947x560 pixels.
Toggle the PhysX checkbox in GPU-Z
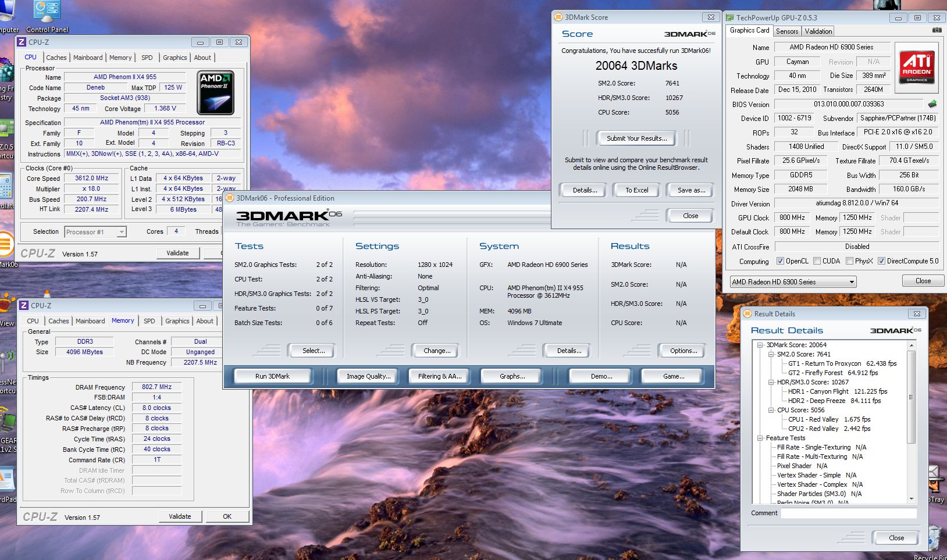849,261
